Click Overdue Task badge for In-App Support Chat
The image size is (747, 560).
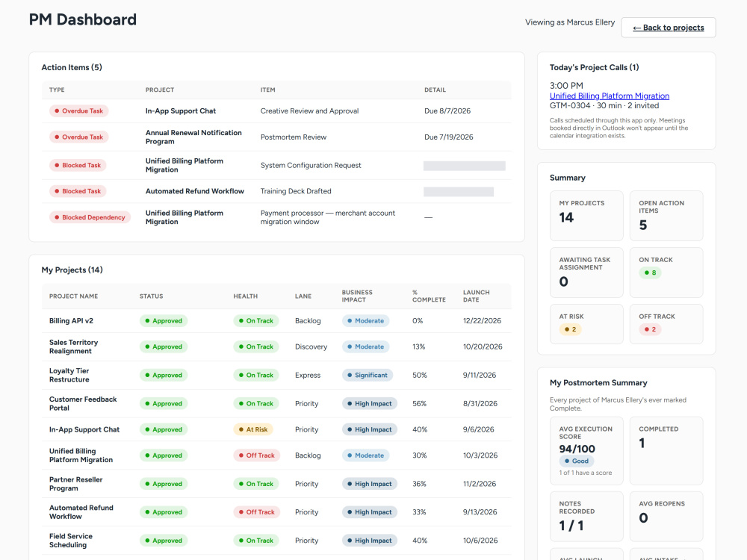(x=79, y=111)
